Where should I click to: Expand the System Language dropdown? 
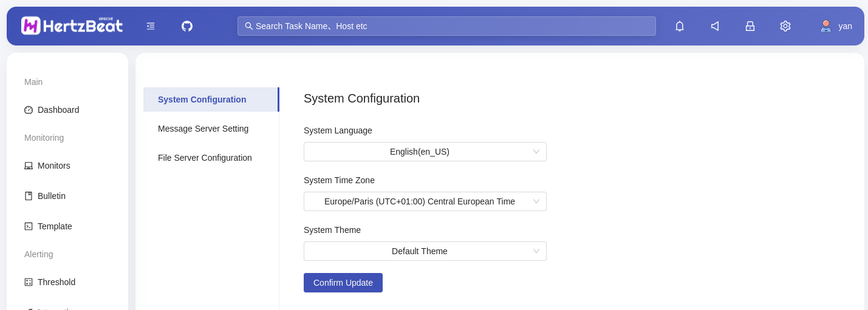coord(425,152)
